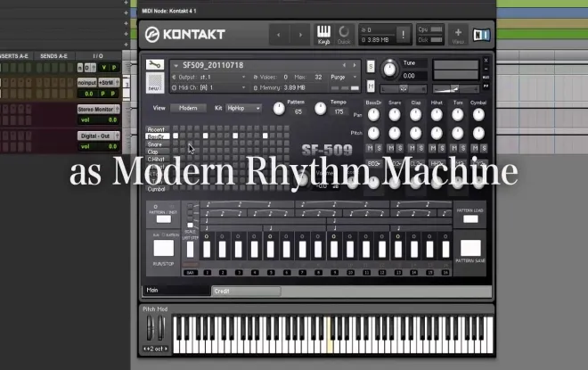Click the Tune knob
Viewport: 588px width, 370px height.
[389, 69]
